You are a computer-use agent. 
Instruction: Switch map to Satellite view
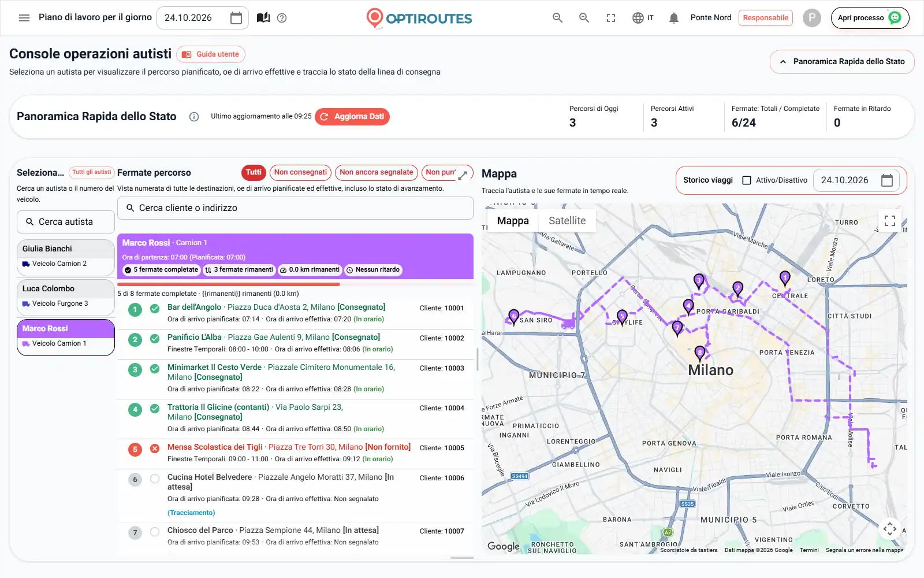(x=567, y=221)
